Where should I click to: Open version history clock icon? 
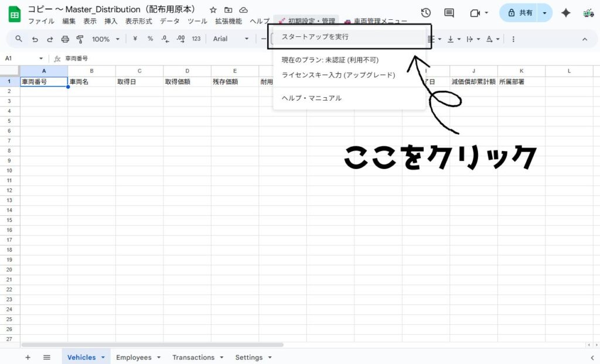coord(426,13)
